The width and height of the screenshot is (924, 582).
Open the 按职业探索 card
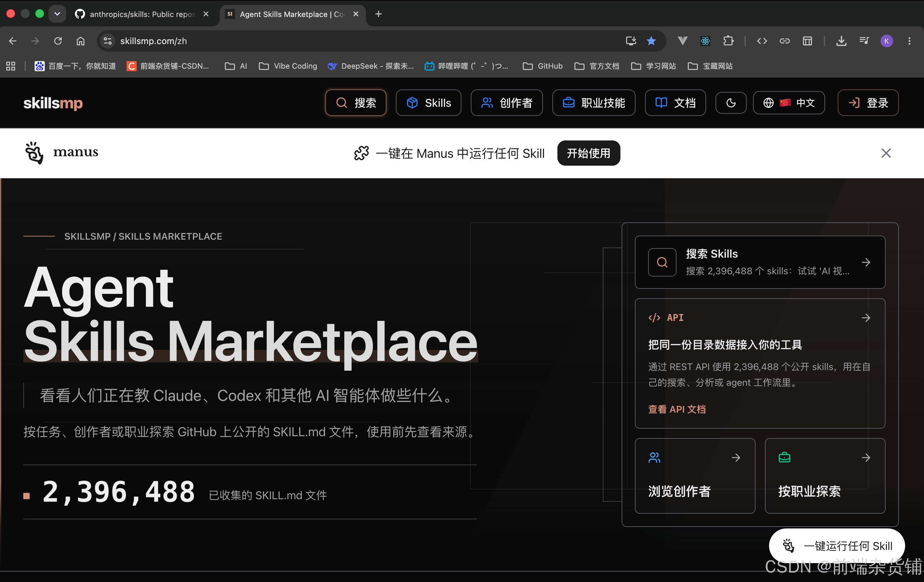(x=825, y=476)
